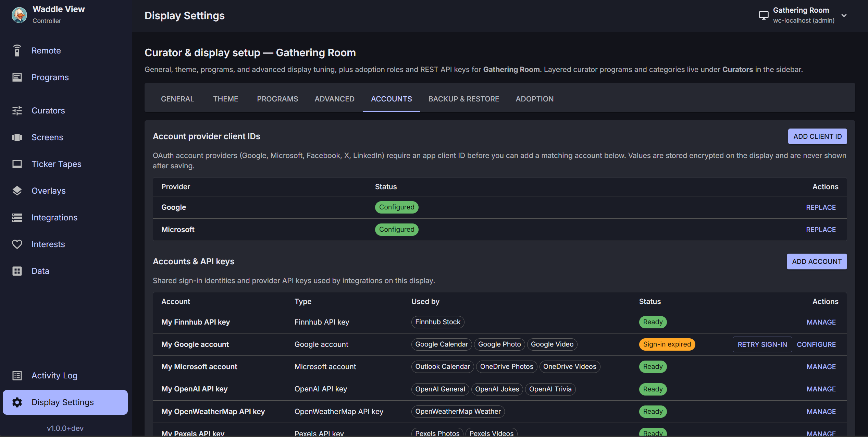Open Ticker Tapes section
This screenshot has width=868, height=437.
point(65,164)
